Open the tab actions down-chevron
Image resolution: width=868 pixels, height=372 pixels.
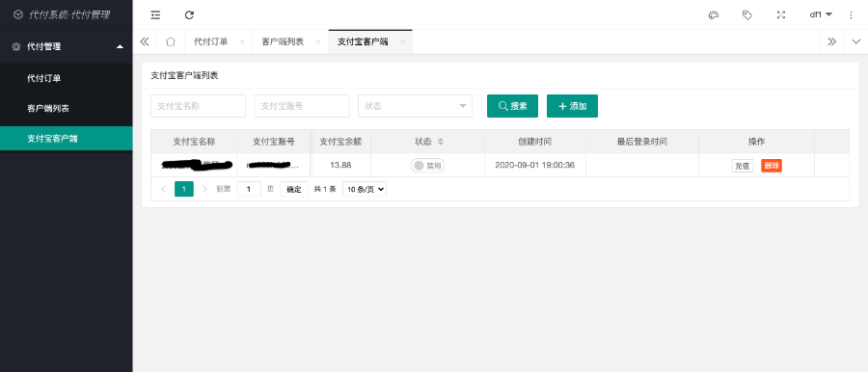coord(856,41)
